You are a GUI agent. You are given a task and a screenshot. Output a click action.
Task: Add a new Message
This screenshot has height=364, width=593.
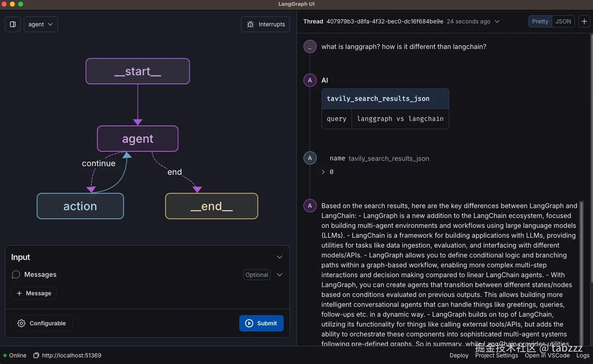pyautogui.click(x=34, y=293)
